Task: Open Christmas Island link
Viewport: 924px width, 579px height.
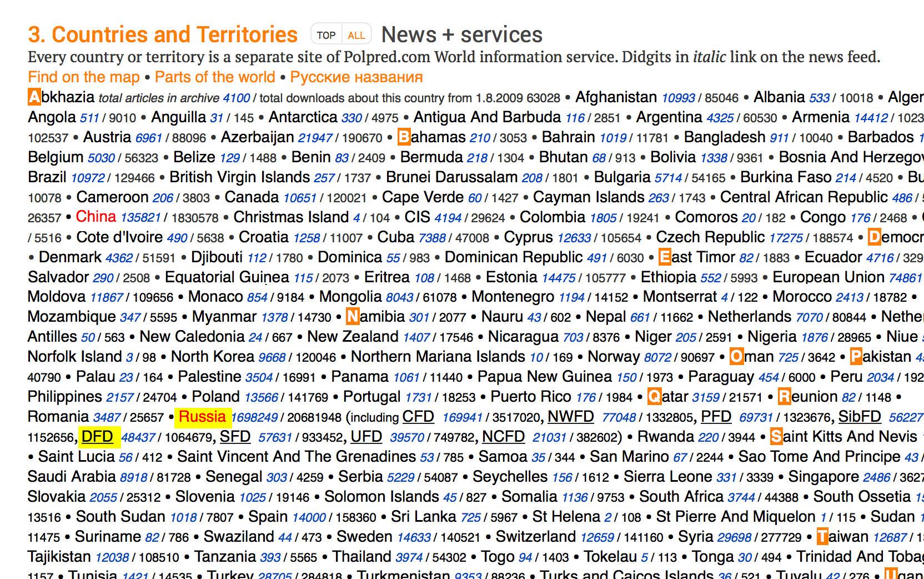Action: 291,217
